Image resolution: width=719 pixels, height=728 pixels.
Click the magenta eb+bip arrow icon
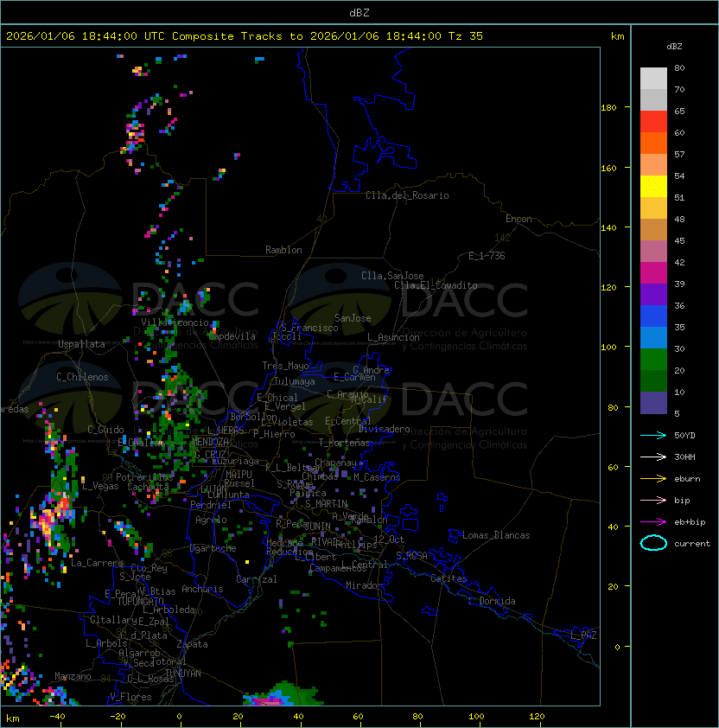point(653,522)
